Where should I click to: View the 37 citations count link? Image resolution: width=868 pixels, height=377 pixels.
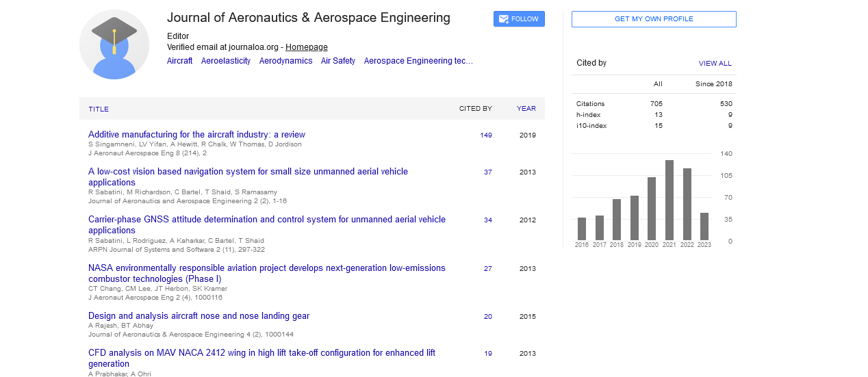click(x=487, y=172)
